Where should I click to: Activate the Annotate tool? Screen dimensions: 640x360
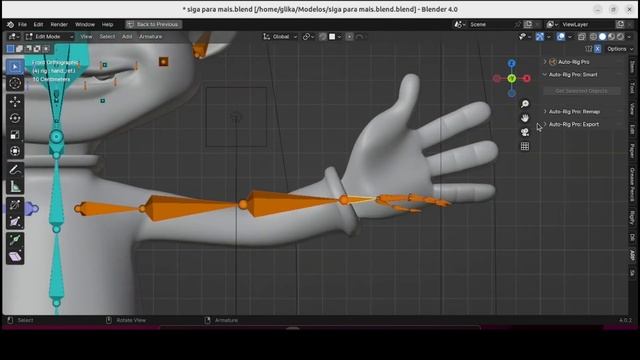15,170
